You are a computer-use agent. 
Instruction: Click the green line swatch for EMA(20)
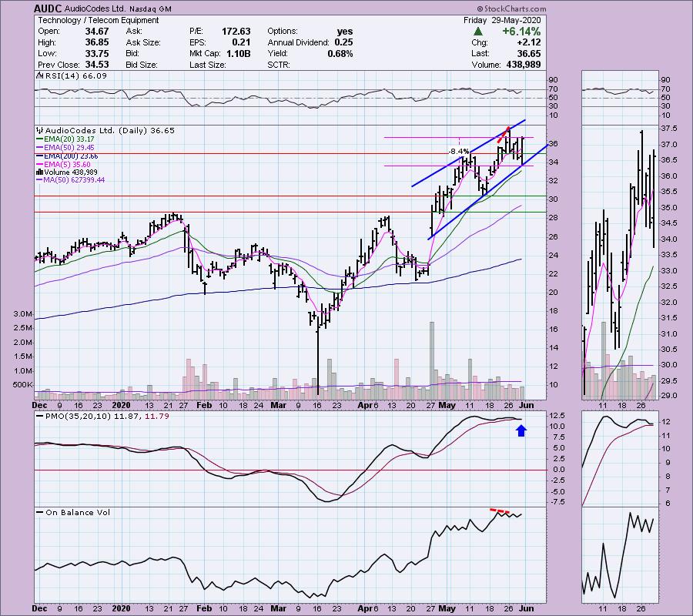pos(39,139)
